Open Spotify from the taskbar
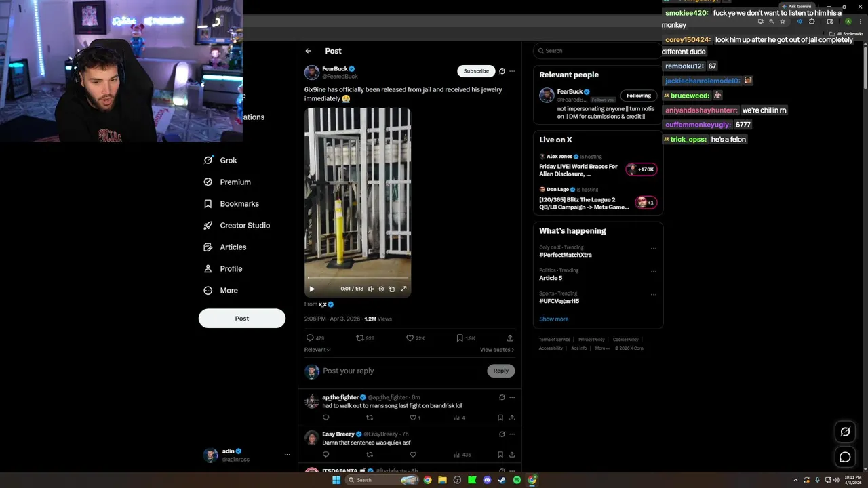This screenshot has height=488, width=868. 517,480
